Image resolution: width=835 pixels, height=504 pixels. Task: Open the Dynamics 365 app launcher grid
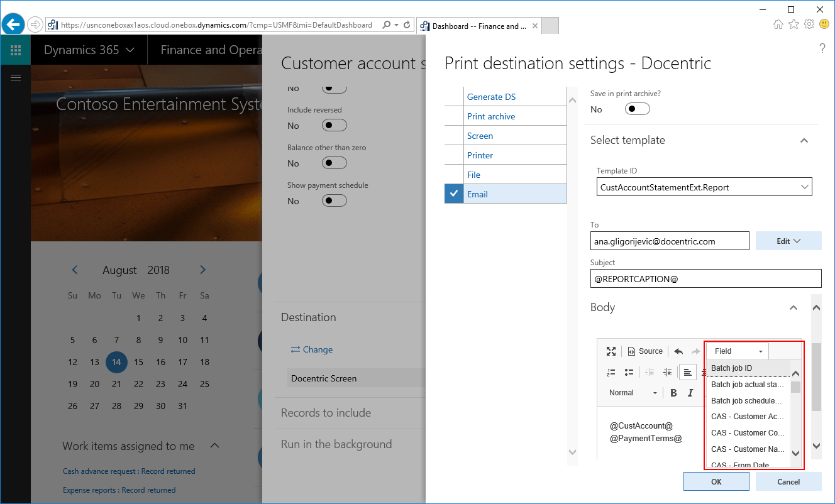[16, 50]
